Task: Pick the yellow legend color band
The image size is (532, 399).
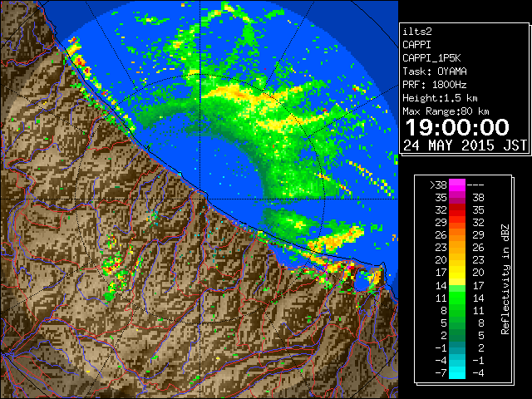Action: coord(457,273)
